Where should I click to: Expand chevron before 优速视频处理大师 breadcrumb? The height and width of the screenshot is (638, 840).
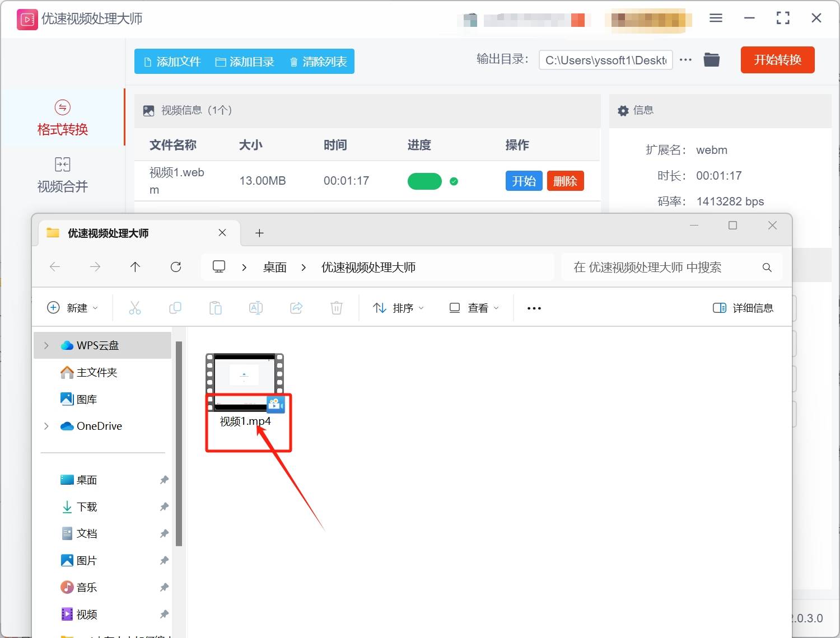point(304,268)
